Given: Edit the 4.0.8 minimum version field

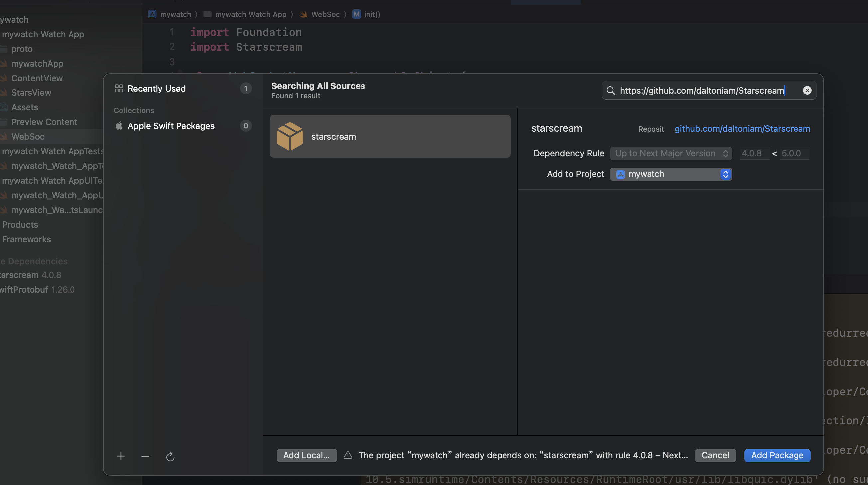Looking at the screenshot, I should point(754,153).
